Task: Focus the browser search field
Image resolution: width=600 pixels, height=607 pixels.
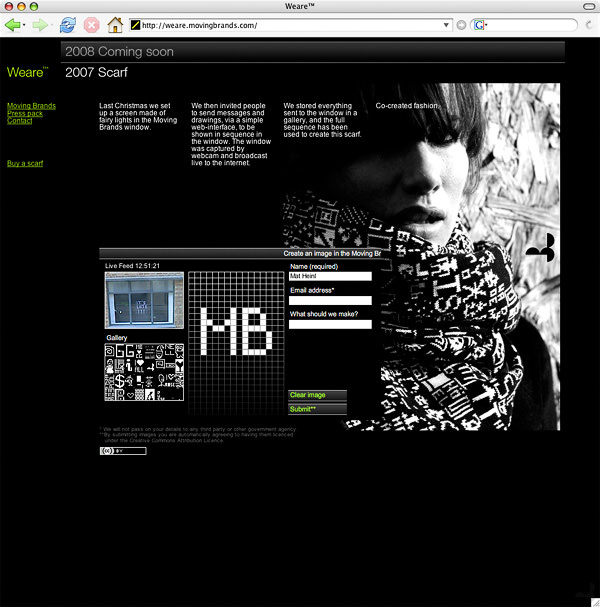Action: point(532,25)
